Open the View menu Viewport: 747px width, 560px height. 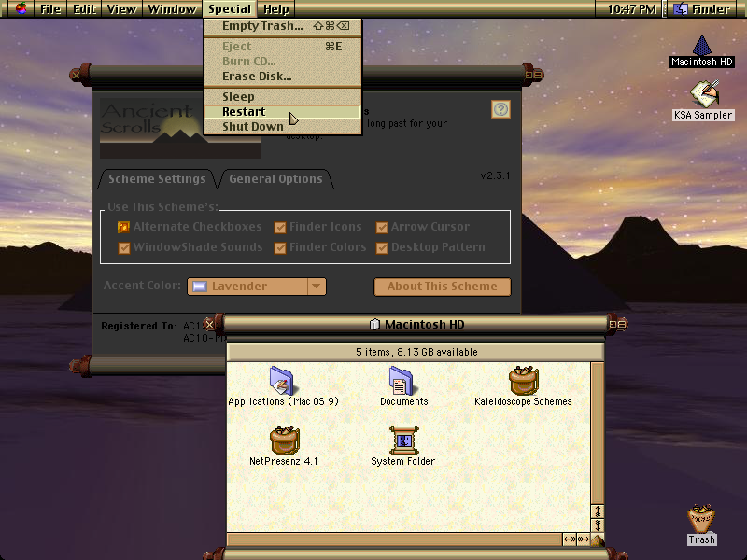[x=121, y=8]
